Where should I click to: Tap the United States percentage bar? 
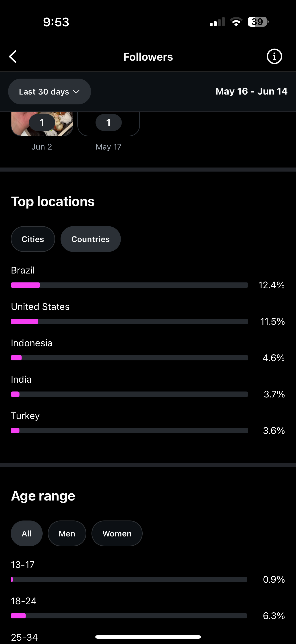(130, 321)
